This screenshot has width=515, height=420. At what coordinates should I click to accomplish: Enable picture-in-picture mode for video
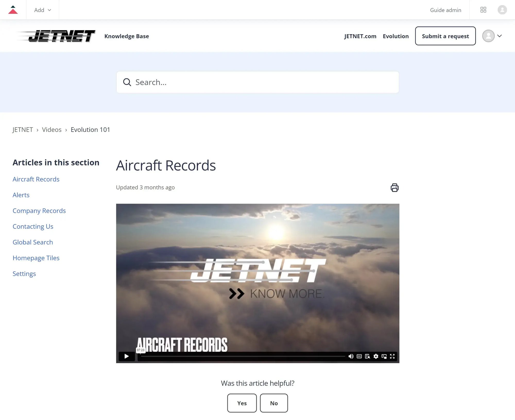pyautogui.click(x=384, y=356)
